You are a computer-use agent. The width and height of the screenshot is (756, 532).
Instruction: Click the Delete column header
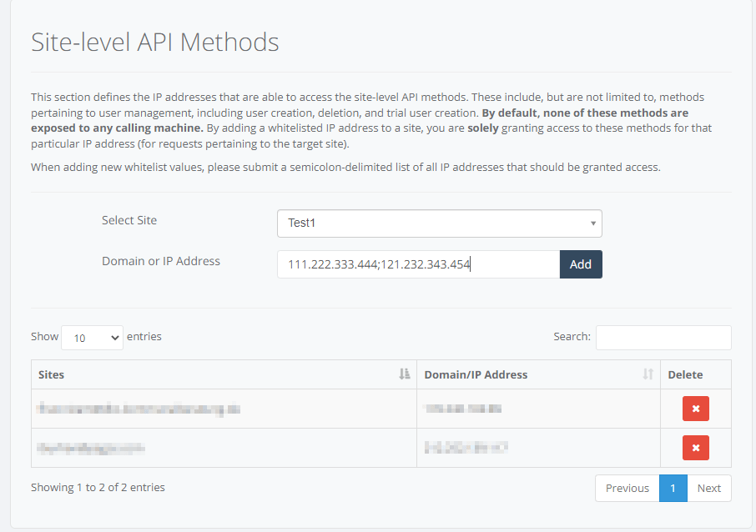[685, 375]
